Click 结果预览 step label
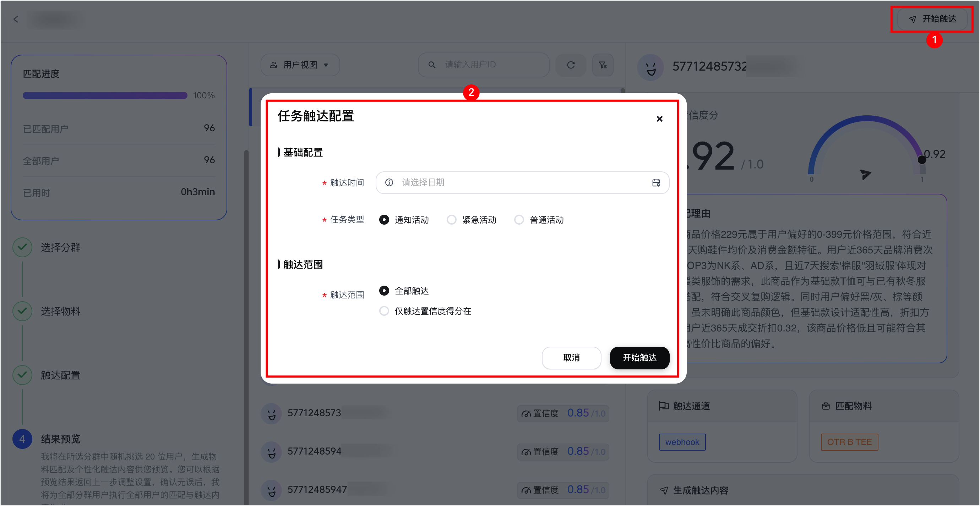The image size is (980, 506). point(60,439)
